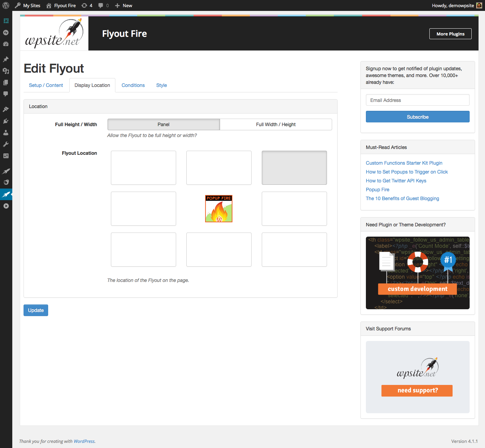
Task: Select the Panel option for Full Height / Width
Action: 163,124
